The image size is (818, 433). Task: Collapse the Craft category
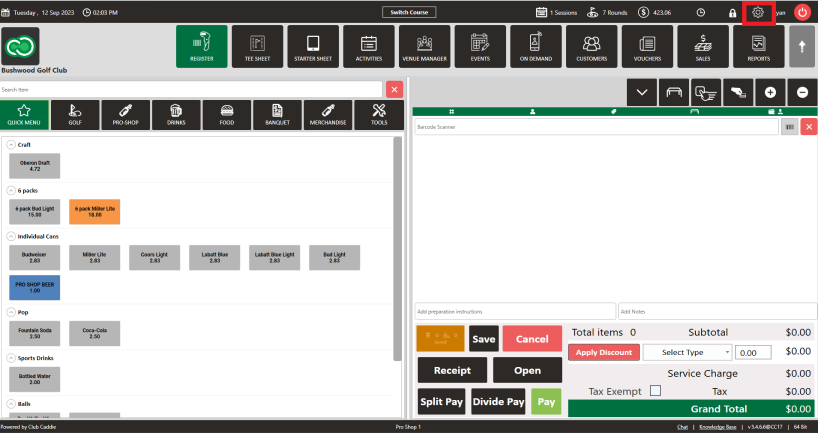(x=11, y=145)
